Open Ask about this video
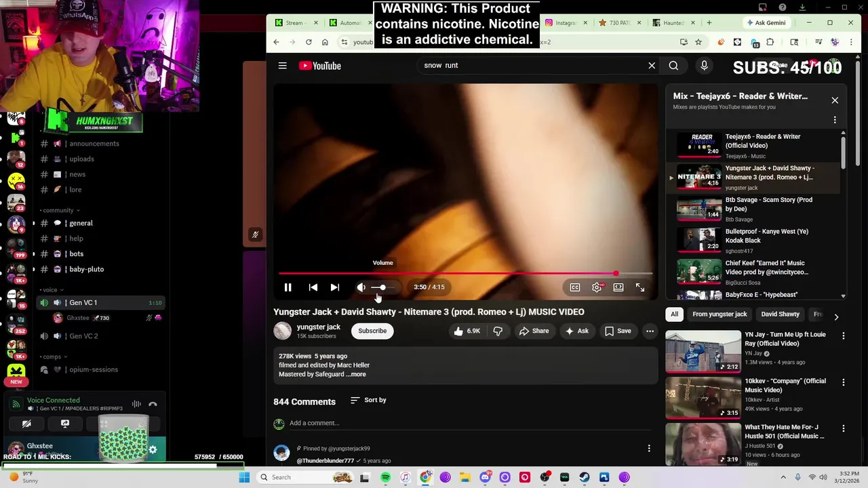The width and height of the screenshot is (868, 488). (x=576, y=331)
